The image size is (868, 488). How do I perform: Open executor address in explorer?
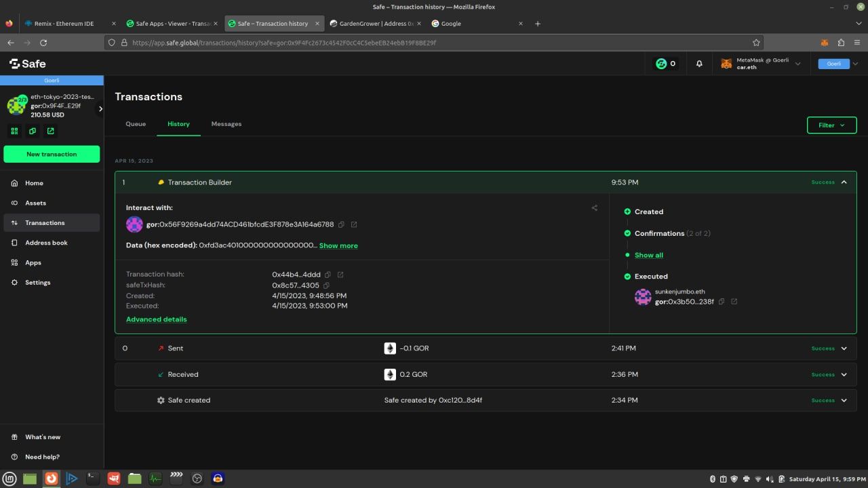(x=734, y=302)
